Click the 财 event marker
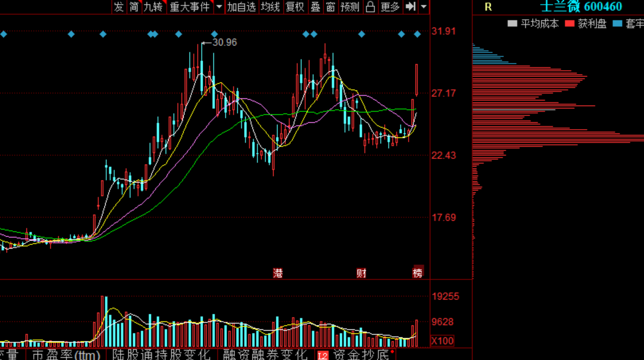This screenshot has width=644, height=360. point(361,273)
